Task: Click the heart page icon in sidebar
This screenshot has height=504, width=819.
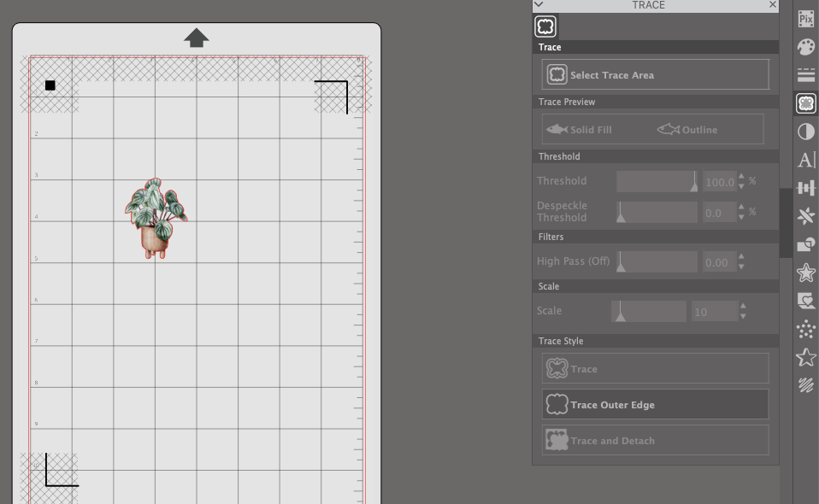Action: [x=806, y=301]
